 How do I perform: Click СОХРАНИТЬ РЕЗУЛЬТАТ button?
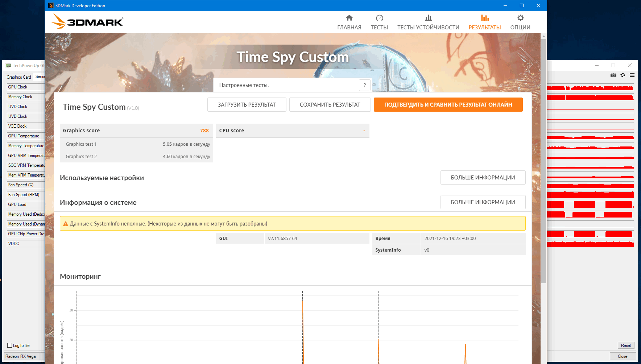(x=330, y=104)
